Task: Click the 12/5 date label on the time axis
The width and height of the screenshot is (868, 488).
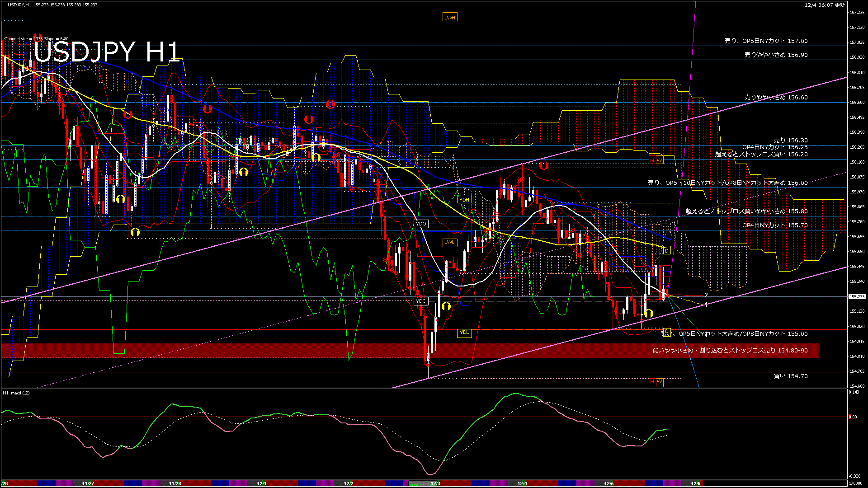Action: (609, 483)
